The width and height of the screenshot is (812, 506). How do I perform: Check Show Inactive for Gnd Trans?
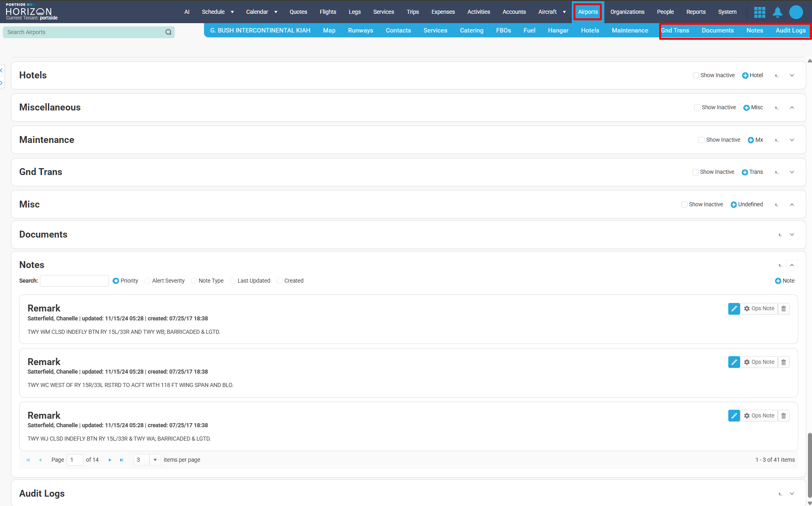pyautogui.click(x=695, y=172)
